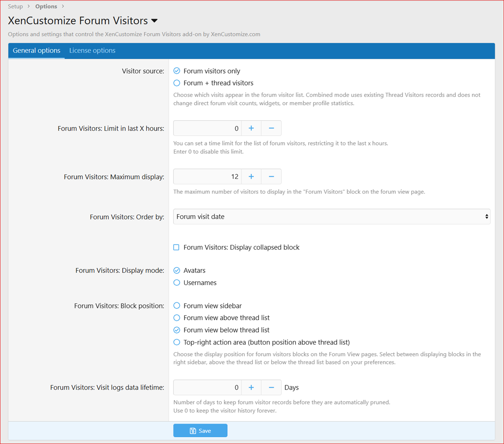
Task: Switch to License options tab
Action: [92, 50]
